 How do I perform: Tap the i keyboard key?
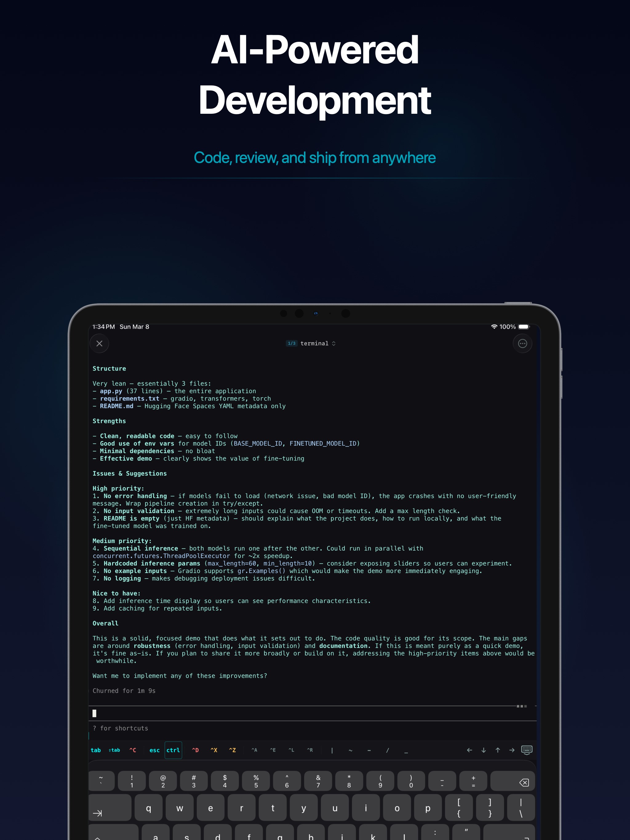[x=366, y=807]
